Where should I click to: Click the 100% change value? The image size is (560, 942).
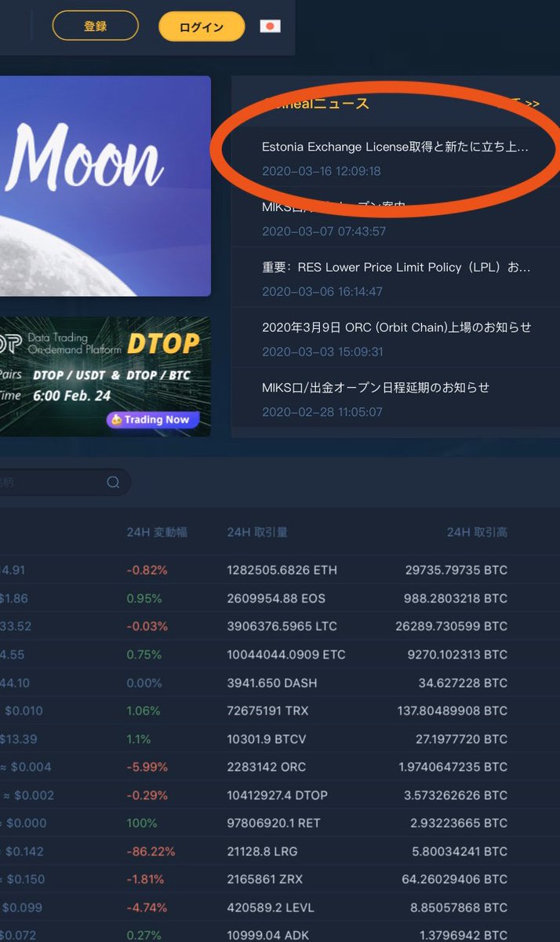coord(141,823)
